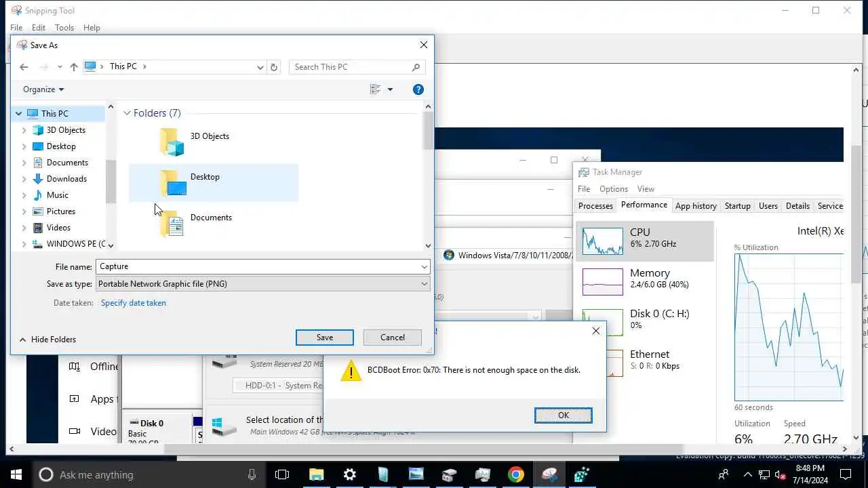Click the network tray icon
Screen dimensions: 868x488
click(x=764, y=474)
